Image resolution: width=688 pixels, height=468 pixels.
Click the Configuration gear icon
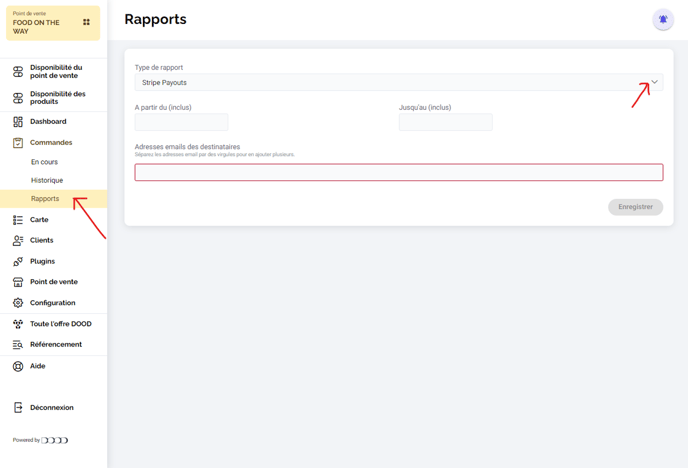18,303
